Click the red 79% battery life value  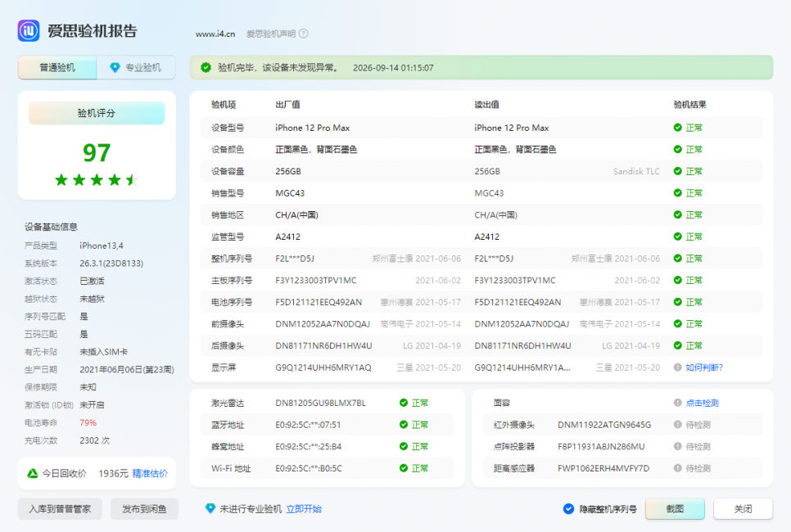(88, 422)
